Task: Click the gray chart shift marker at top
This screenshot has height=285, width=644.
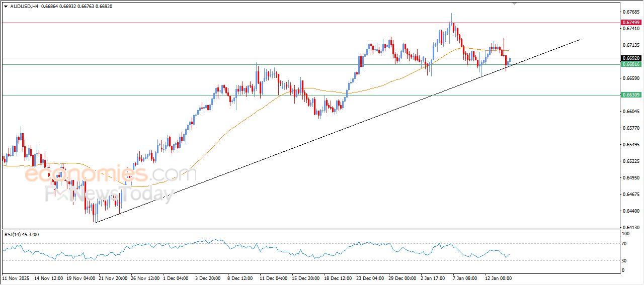Action: 514,4
